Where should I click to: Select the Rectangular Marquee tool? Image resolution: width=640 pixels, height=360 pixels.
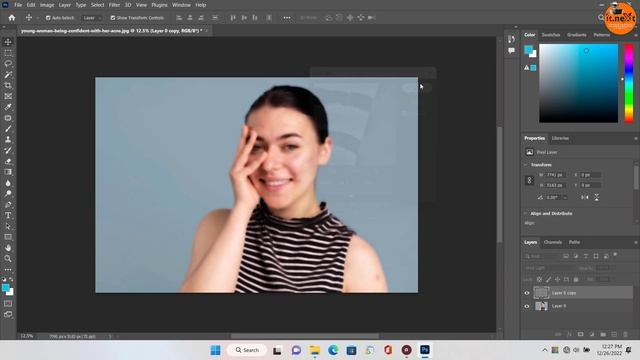pyautogui.click(x=8, y=53)
